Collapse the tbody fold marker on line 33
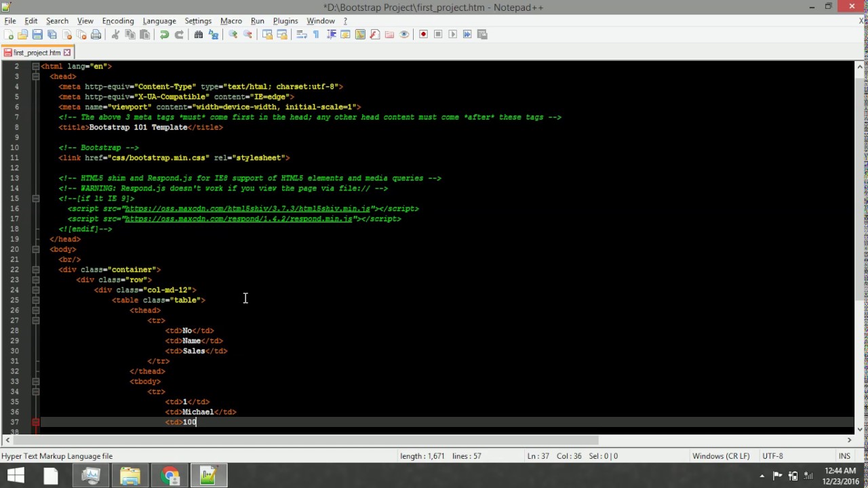Viewport: 868px width, 488px height. 36,382
